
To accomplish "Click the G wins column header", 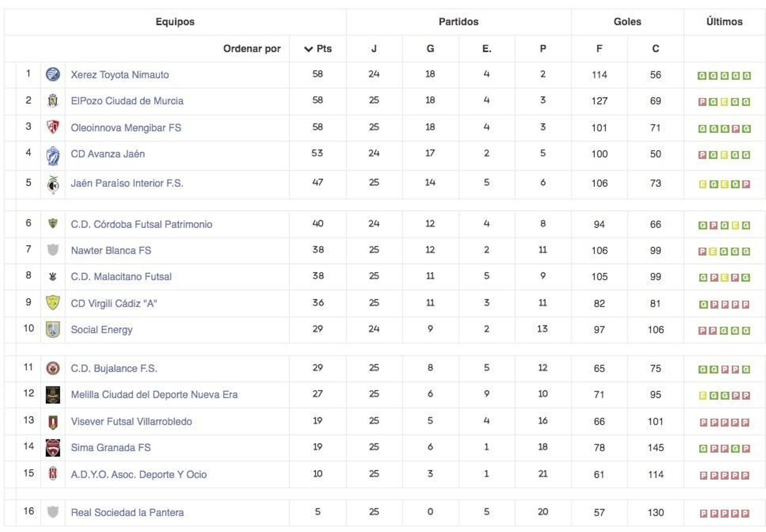I will click(430, 49).
